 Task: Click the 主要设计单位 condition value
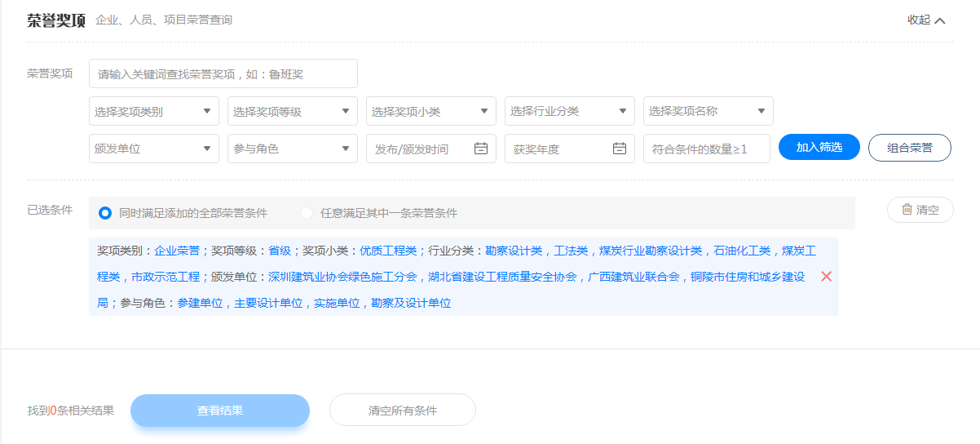pos(268,303)
